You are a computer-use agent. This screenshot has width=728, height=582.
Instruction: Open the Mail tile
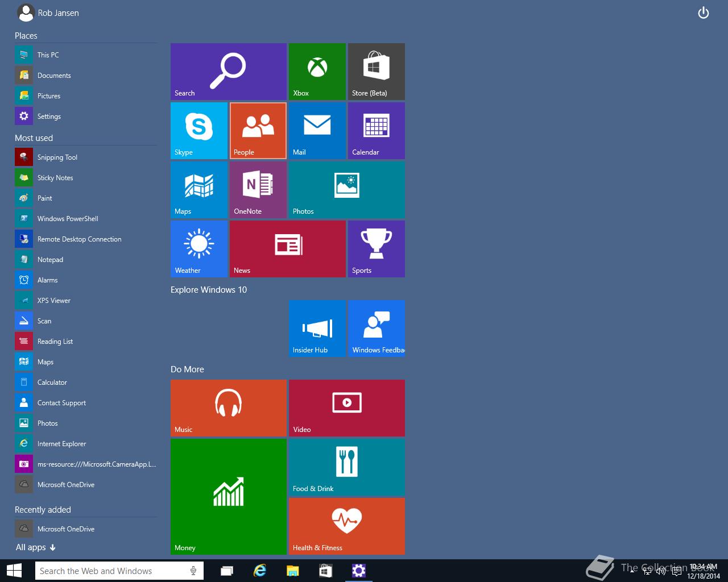coord(317,131)
